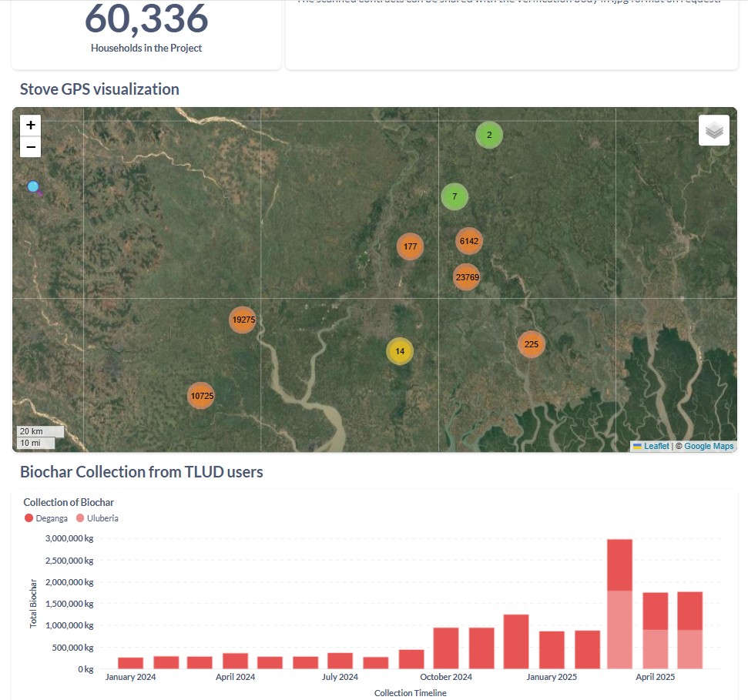Screen dimensions: 748x700
Task: Expand the cluster marker labeled 10725
Action: pos(201,396)
